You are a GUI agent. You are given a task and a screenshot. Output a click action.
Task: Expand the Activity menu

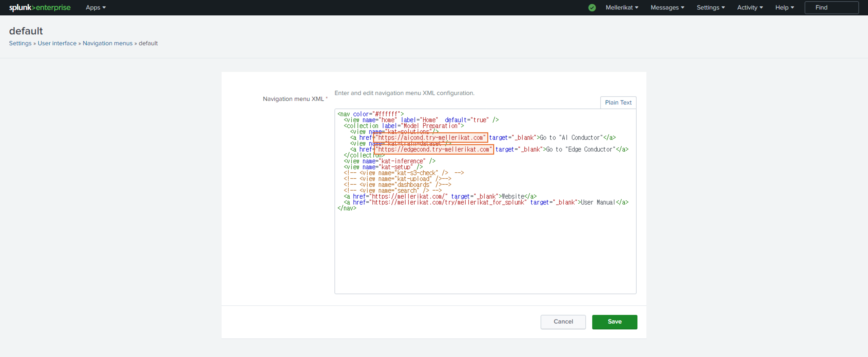pyautogui.click(x=750, y=8)
